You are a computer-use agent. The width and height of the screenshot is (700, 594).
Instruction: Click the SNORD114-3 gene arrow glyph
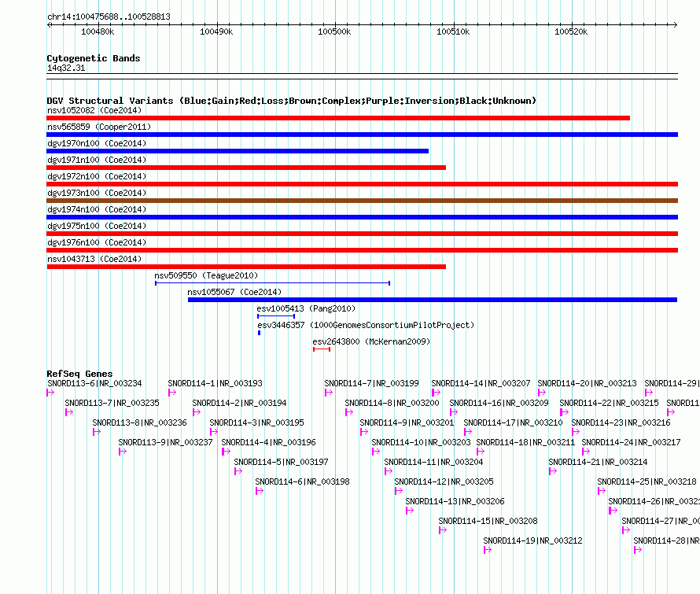[214, 432]
